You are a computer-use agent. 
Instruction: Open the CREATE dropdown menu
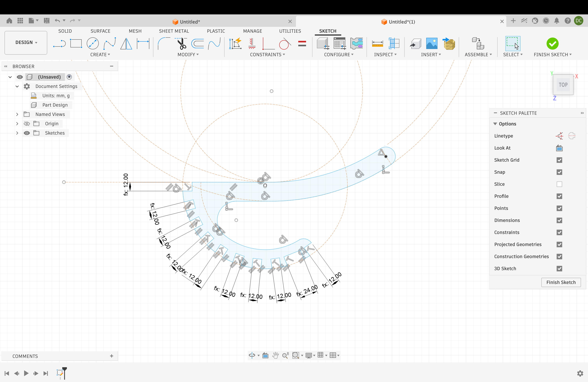click(x=100, y=55)
